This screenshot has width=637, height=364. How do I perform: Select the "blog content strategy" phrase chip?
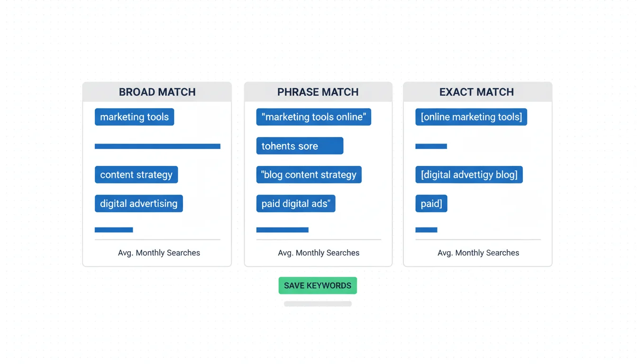coord(309,175)
